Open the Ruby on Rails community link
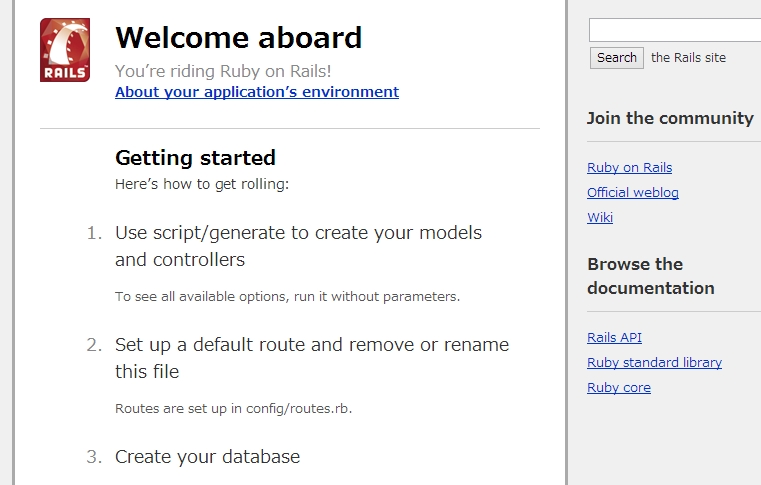This screenshot has width=761, height=485. [629, 167]
